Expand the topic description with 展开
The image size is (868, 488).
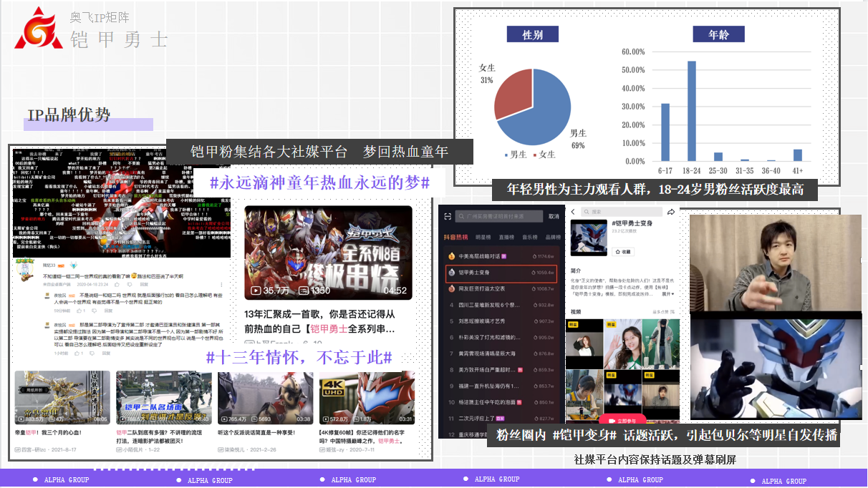pyautogui.click(x=667, y=294)
